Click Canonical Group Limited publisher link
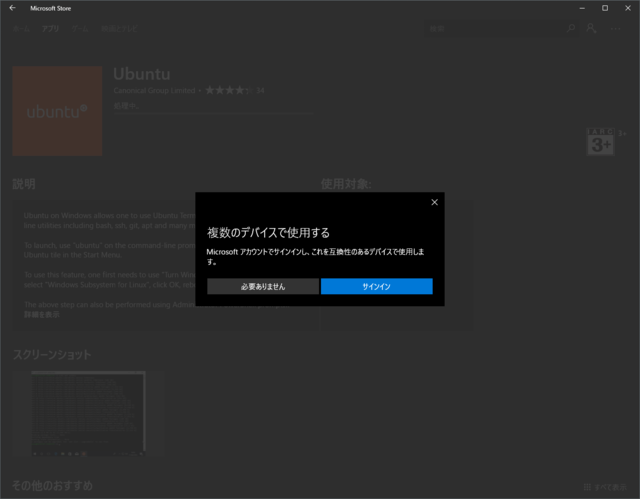This screenshot has width=640, height=499. click(154, 91)
